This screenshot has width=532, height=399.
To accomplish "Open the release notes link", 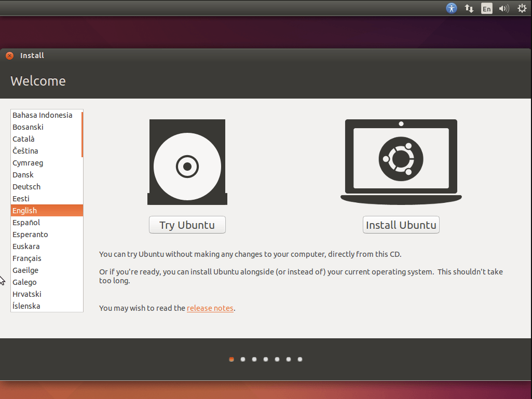I will click(210, 308).
